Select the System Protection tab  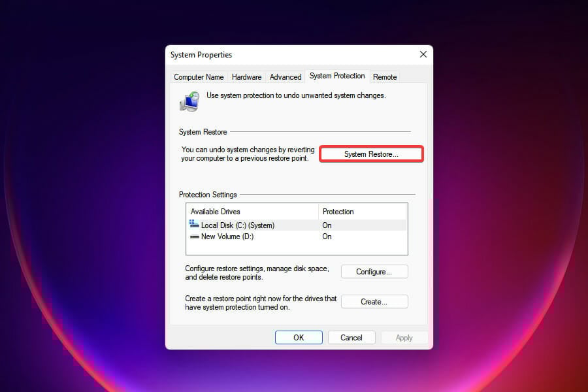(x=337, y=76)
